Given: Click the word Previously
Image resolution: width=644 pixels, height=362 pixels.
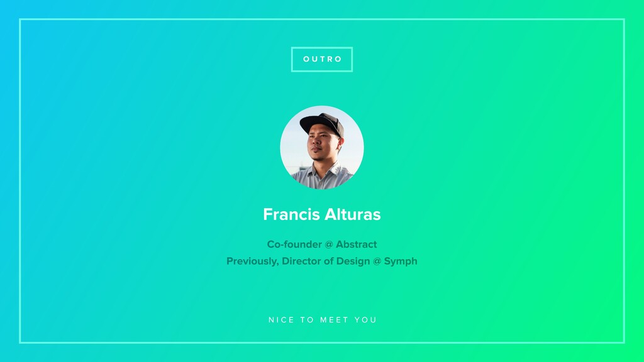Looking at the screenshot, I should click(253, 261).
